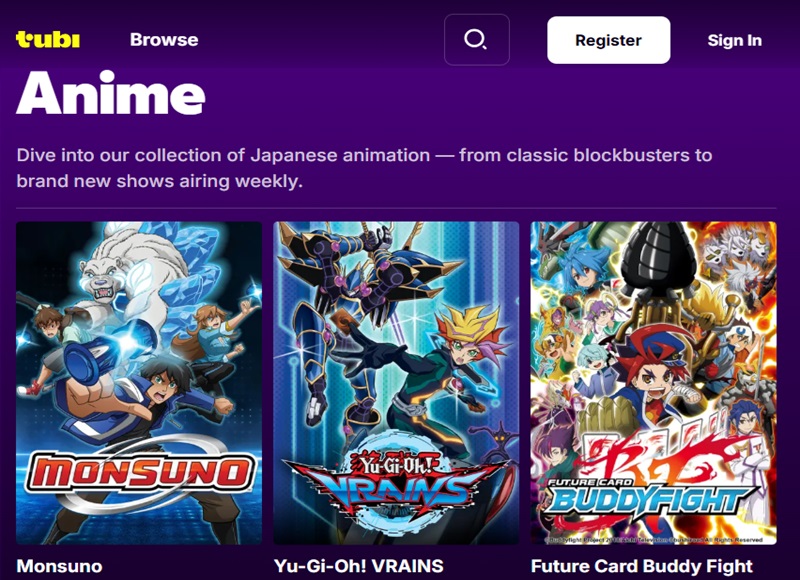
Task: Click the Future Card Buddy Fight title
Action: coord(642,566)
